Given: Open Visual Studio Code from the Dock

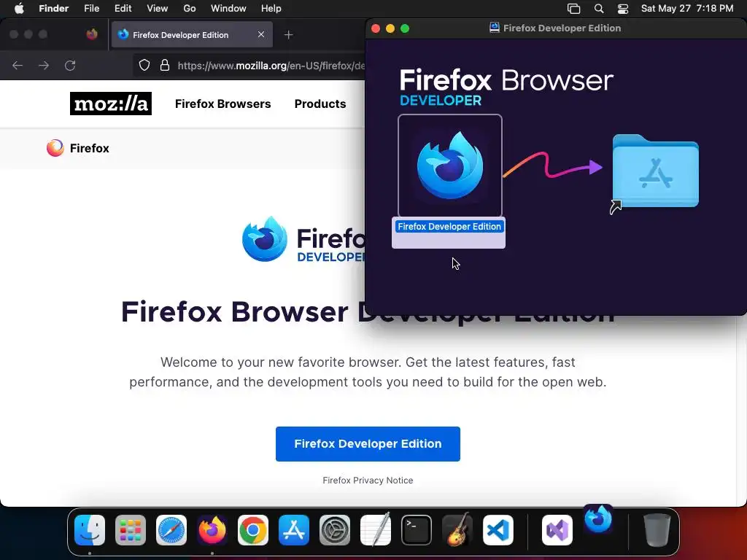Looking at the screenshot, I should point(498,530).
